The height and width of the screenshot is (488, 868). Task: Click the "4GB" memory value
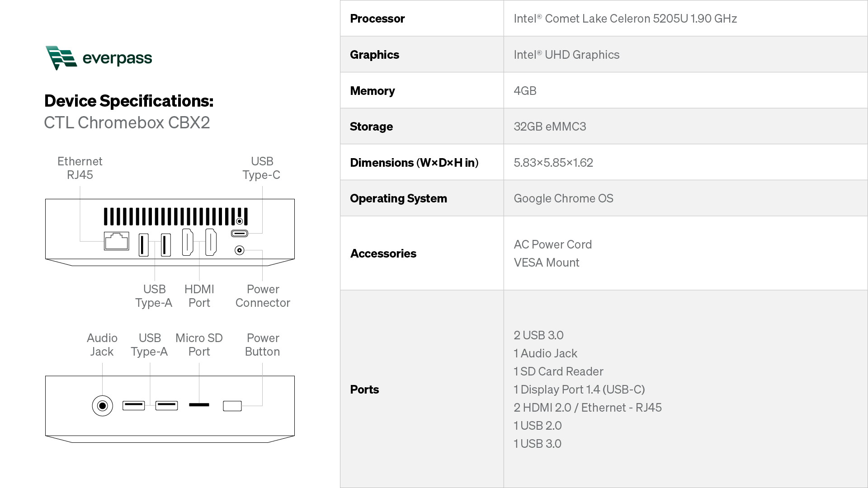pyautogui.click(x=525, y=91)
